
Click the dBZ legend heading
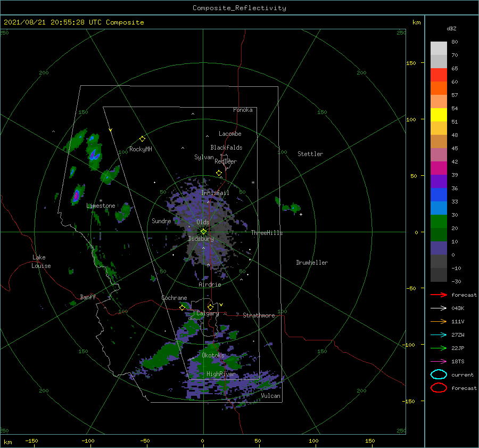451,28
